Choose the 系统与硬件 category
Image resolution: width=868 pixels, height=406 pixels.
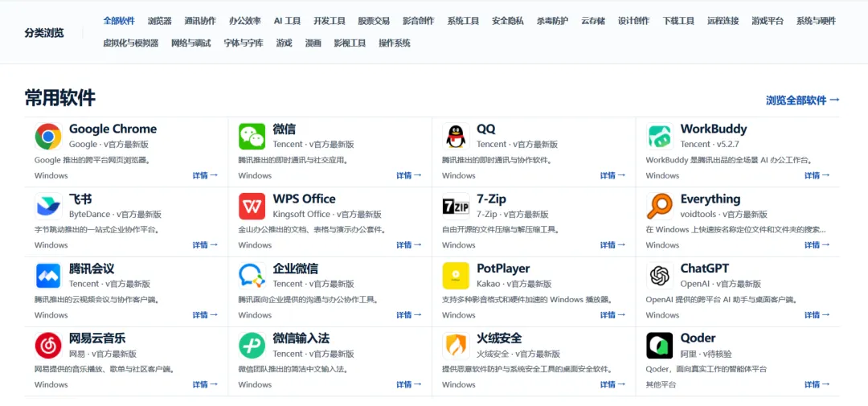pos(816,21)
